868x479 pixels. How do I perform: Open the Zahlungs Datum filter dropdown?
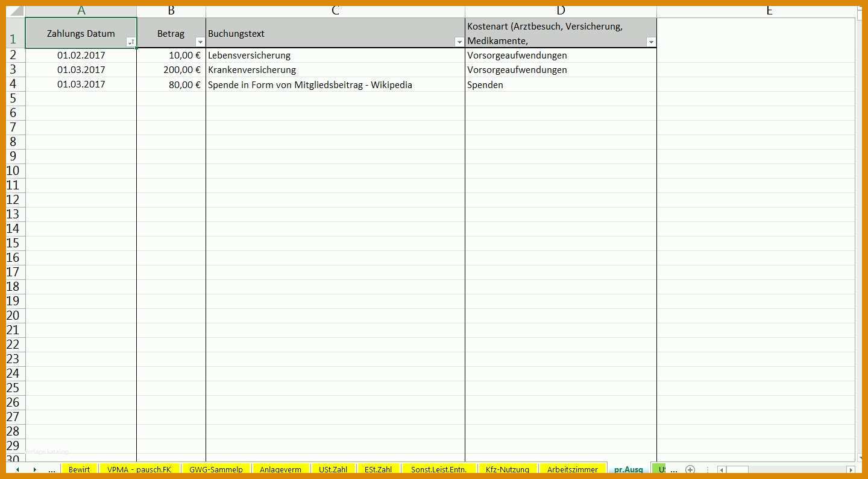click(x=131, y=42)
